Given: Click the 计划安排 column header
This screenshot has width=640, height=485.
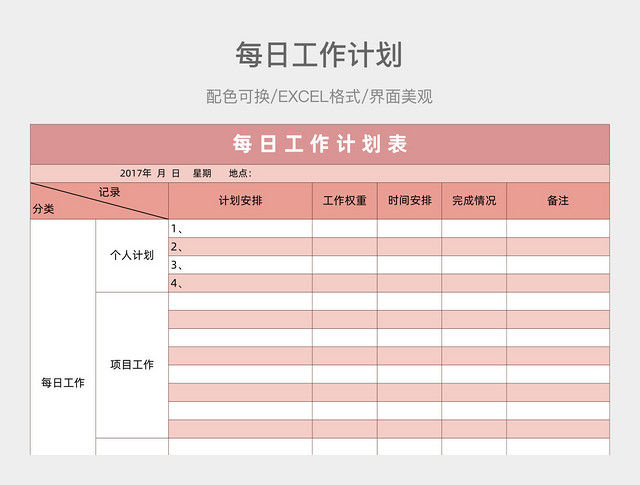Looking at the screenshot, I should [240, 201].
